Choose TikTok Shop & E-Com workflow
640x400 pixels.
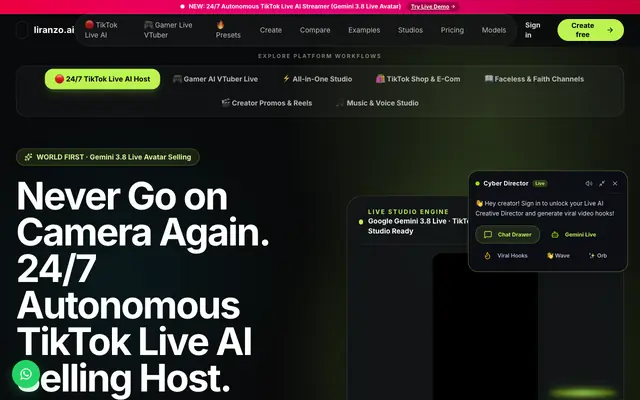click(x=418, y=79)
